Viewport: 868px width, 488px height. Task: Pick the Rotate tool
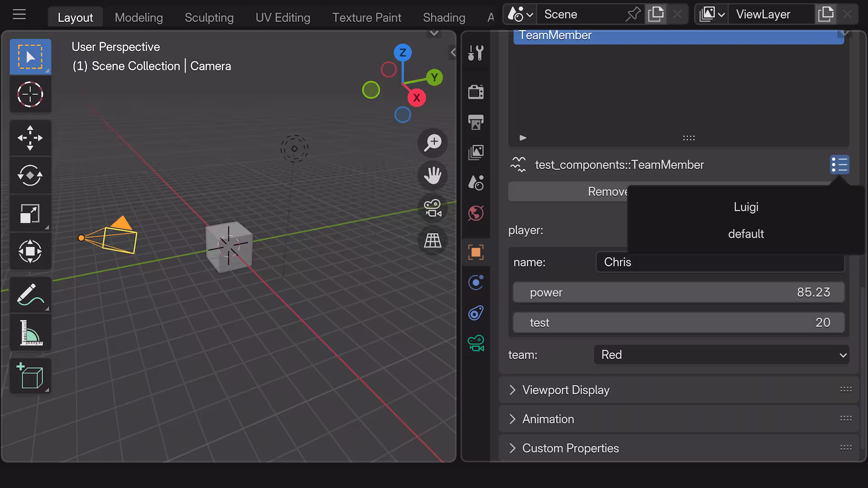30,175
